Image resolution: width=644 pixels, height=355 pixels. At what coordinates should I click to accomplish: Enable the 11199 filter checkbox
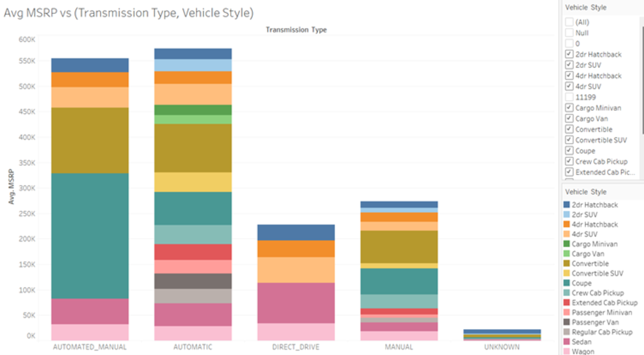click(568, 97)
